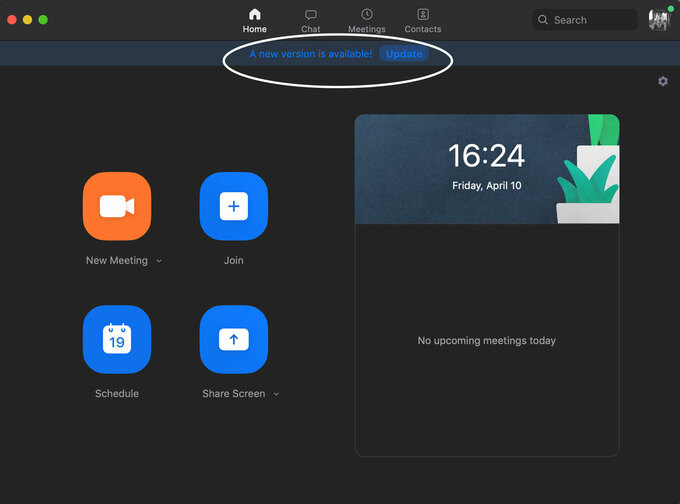Click the "Schedule" label

coord(117,393)
